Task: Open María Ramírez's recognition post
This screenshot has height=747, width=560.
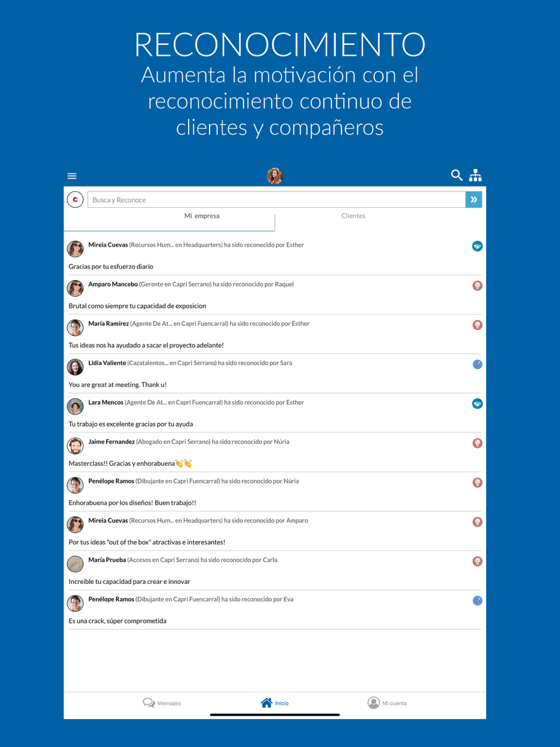Action: (x=274, y=334)
